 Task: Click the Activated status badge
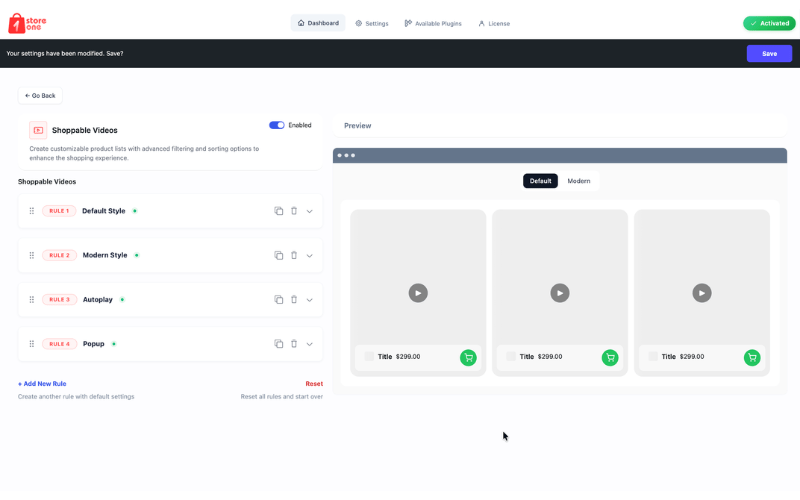(x=769, y=23)
